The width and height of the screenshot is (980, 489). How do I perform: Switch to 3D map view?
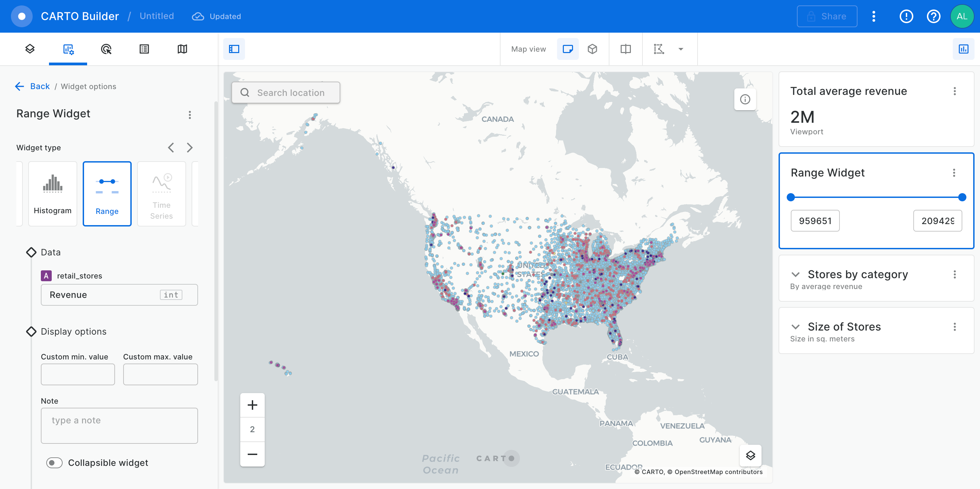592,49
